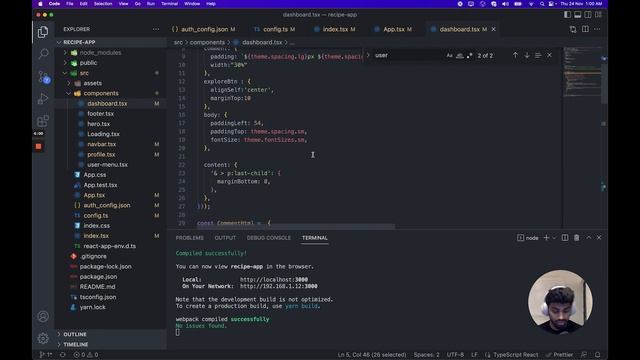The height and width of the screenshot is (360, 640).
Task: Open changes compare icon in editor toolbar
Action: (x=573, y=29)
